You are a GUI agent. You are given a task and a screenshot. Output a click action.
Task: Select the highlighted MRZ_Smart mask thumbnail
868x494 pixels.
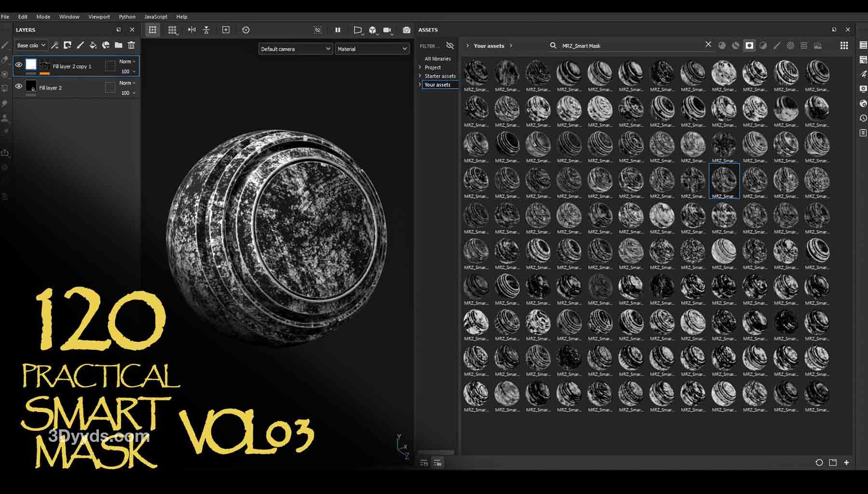[724, 180]
